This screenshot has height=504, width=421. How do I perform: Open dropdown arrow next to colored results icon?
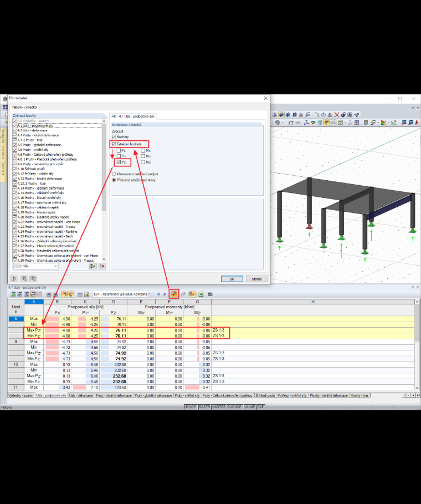[x=388, y=123]
